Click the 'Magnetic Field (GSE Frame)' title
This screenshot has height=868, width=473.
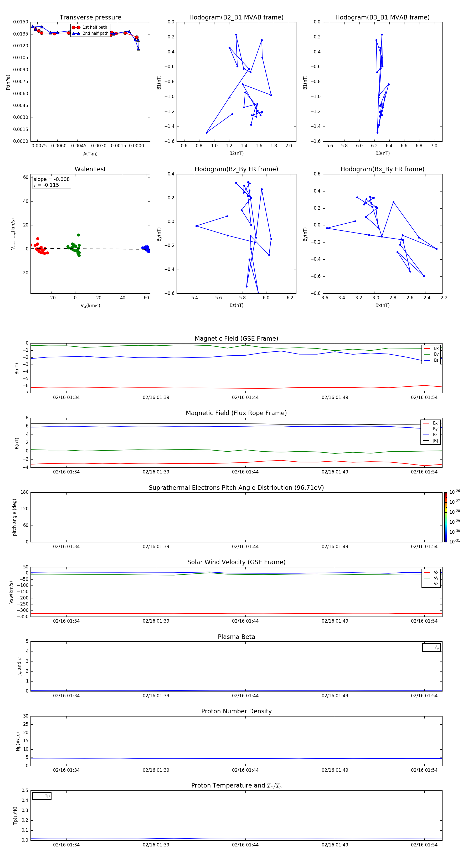[236, 339]
